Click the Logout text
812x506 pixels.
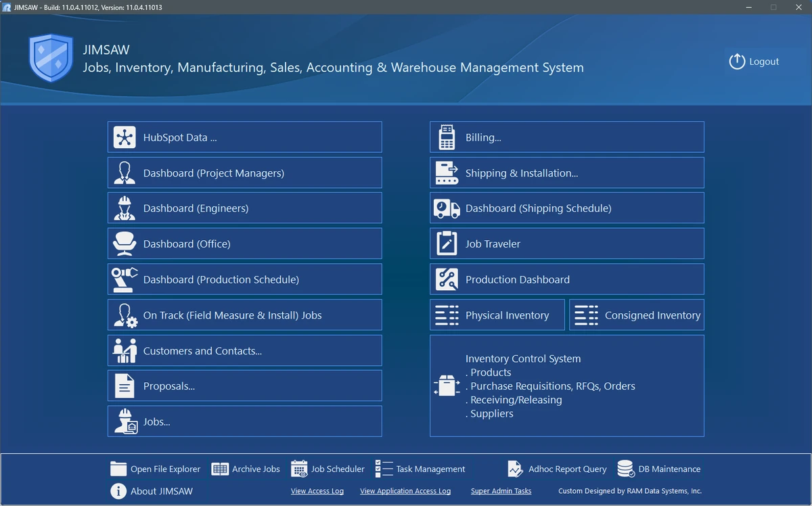[764, 62]
